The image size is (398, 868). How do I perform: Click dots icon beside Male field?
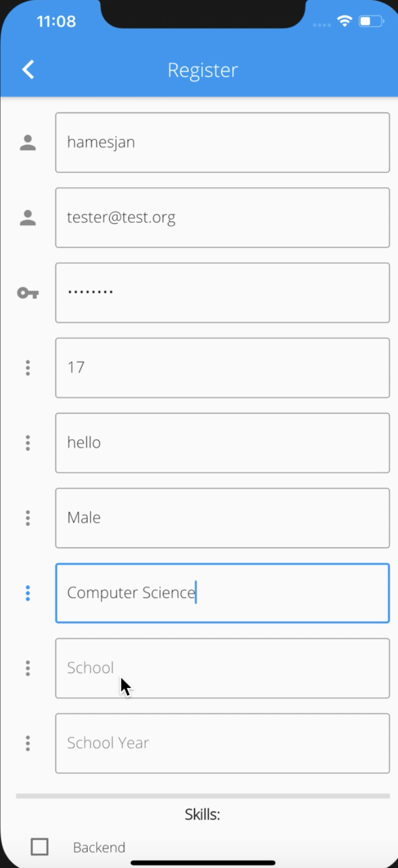tap(28, 518)
